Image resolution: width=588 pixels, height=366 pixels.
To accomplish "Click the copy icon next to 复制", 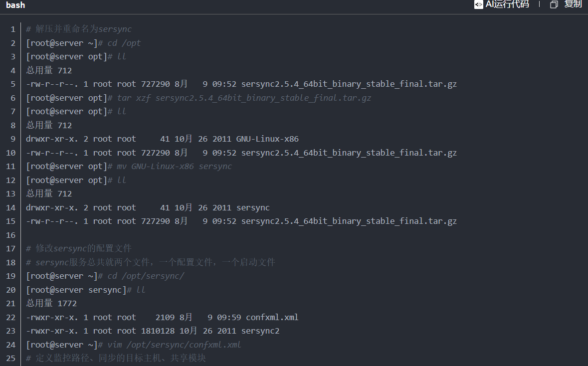I will [554, 5].
